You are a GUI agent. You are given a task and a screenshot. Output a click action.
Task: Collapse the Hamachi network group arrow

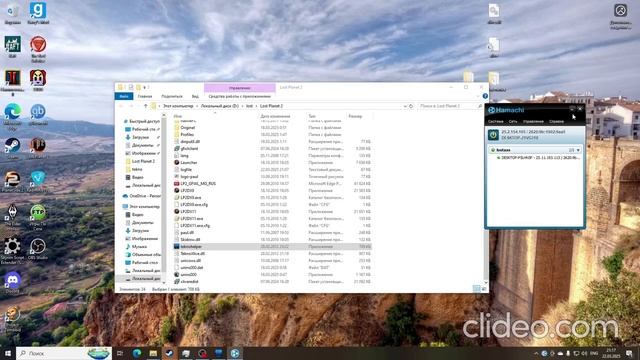click(x=578, y=150)
